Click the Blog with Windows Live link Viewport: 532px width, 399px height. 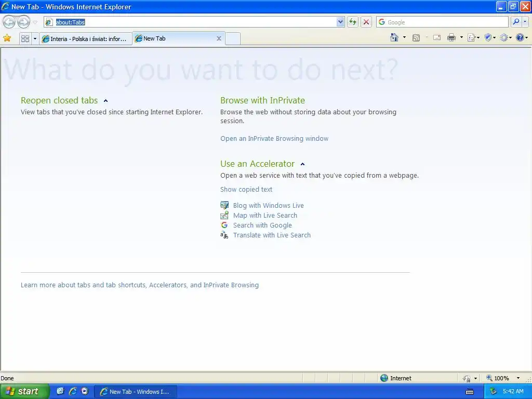point(269,205)
